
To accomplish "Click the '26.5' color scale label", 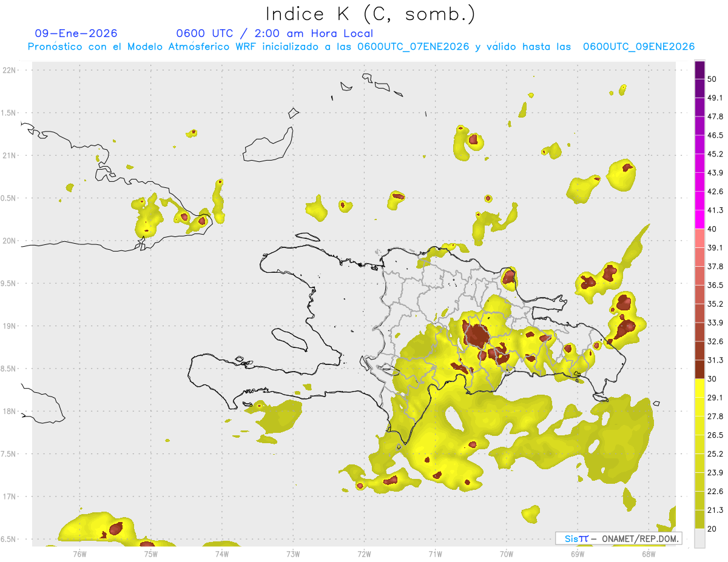I will [x=715, y=435].
